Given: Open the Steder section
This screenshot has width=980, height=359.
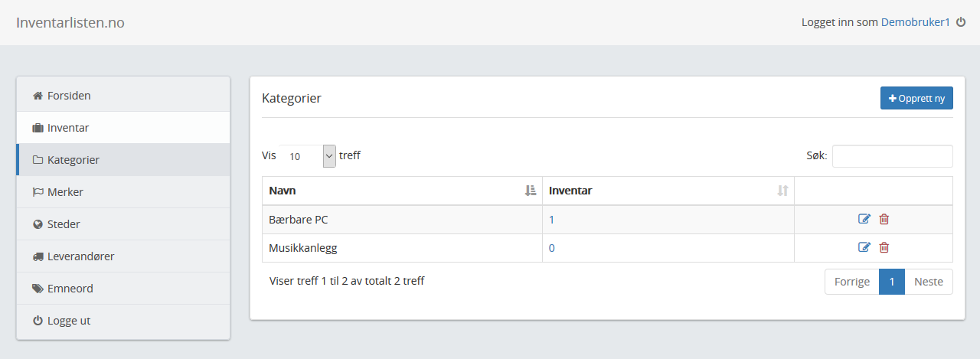Looking at the screenshot, I should (x=123, y=224).
